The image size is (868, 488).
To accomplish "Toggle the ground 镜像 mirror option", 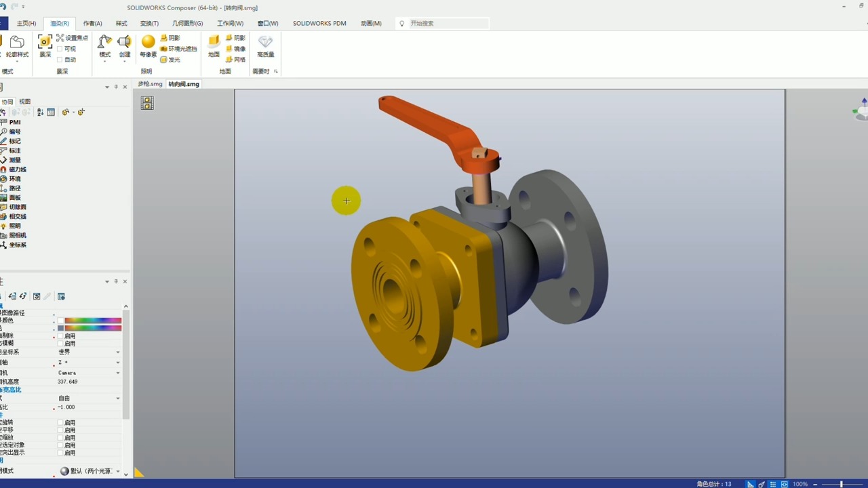I will (235, 49).
